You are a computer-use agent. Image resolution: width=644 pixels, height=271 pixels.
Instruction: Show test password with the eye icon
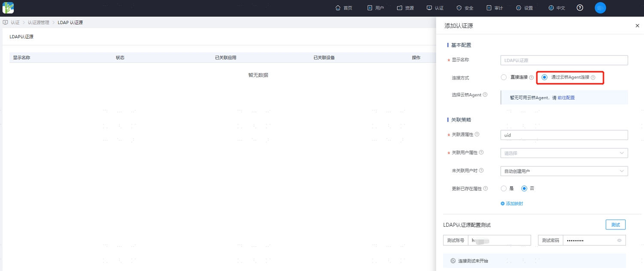point(619,241)
